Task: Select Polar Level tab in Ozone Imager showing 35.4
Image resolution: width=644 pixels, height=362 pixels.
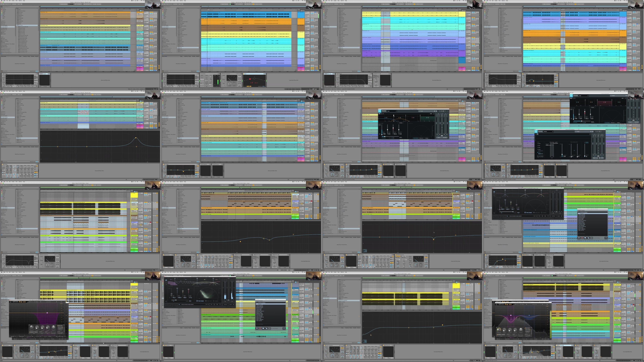Action: click(x=421, y=138)
